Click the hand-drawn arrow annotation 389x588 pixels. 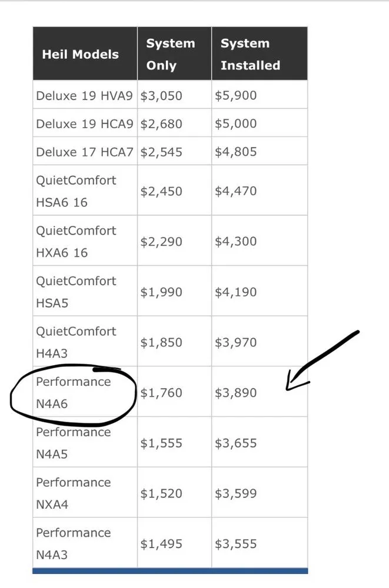click(x=321, y=360)
